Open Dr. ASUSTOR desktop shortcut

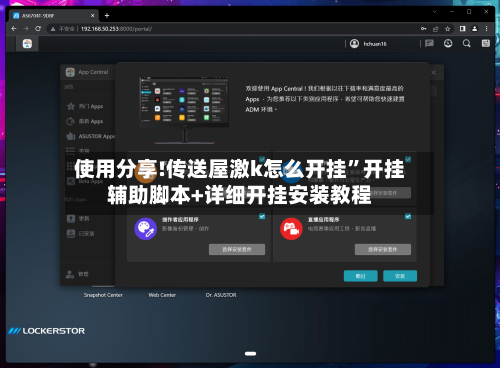click(x=221, y=295)
